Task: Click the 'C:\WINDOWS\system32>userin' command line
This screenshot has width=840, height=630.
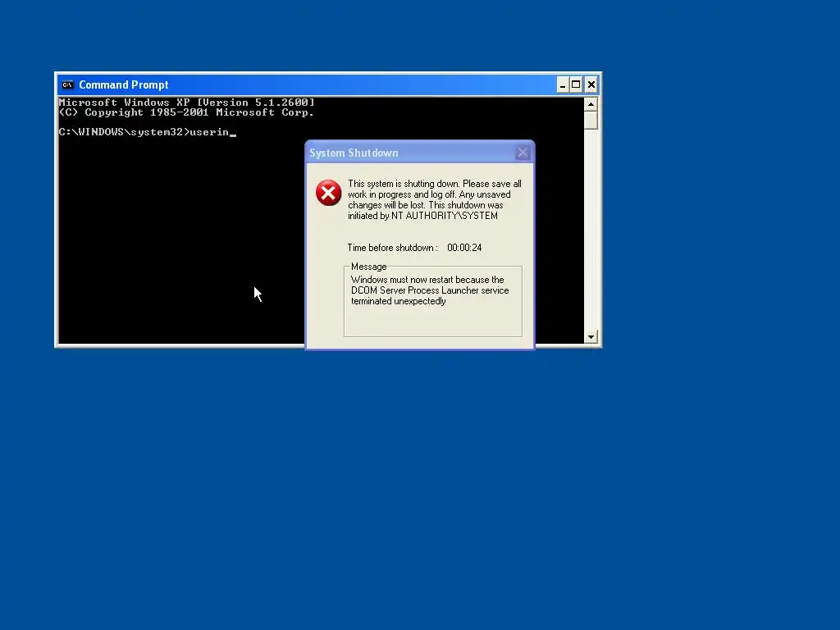Action: (x=144, y=132)
